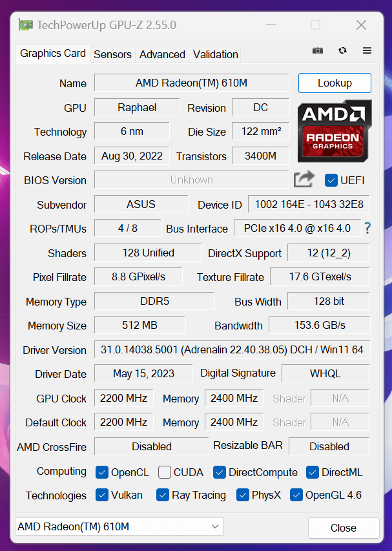Uncheck the UEFI checkbox
Image resolution: width=392 pixels, height=551 pixels.
(x=331, y=181)
